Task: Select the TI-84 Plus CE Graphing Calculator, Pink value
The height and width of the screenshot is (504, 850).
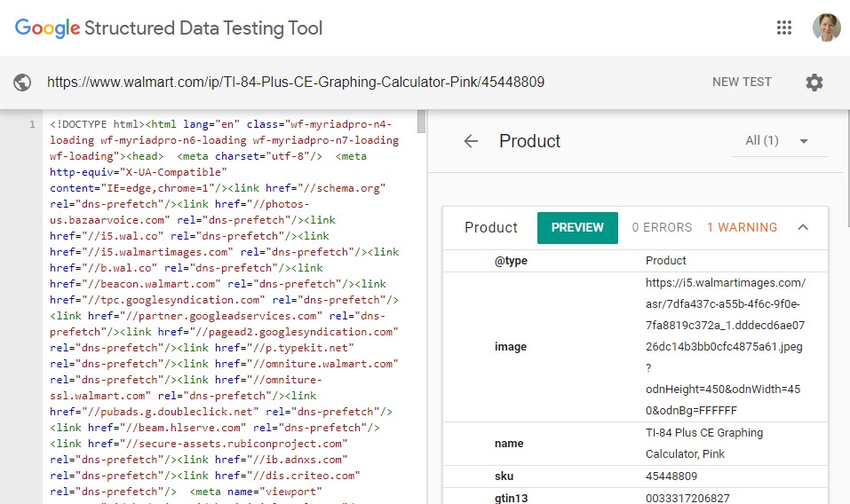Action: coord(704,444)
